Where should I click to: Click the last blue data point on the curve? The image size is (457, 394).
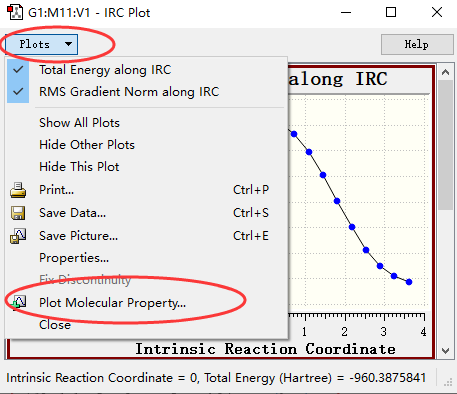coord(409,282)
